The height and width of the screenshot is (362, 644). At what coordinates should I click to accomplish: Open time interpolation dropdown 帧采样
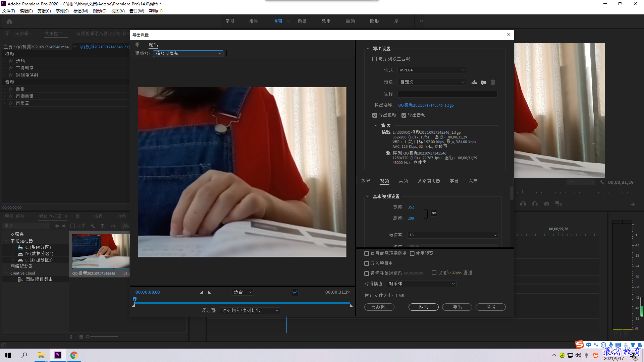[421, 284]
